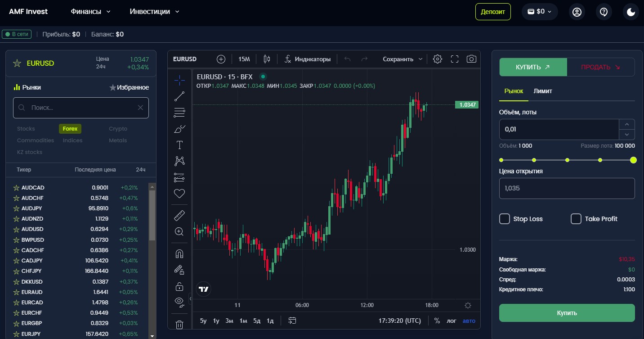Switch to the Лимит tab

pos(543,91)
